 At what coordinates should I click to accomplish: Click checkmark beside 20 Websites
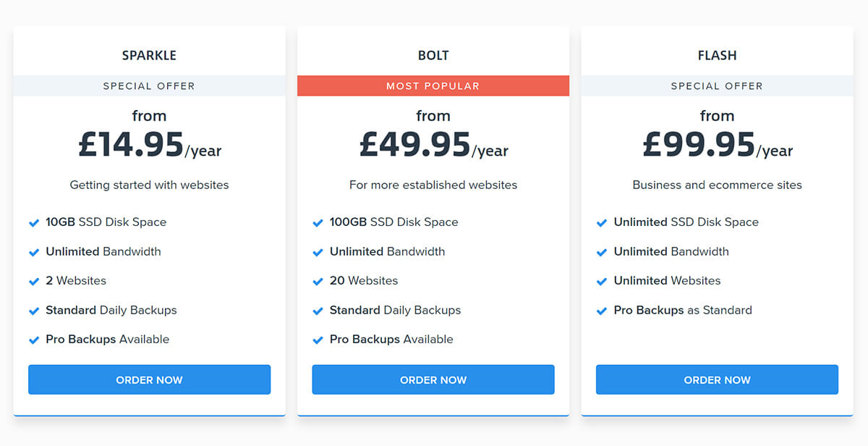[318, 282]
